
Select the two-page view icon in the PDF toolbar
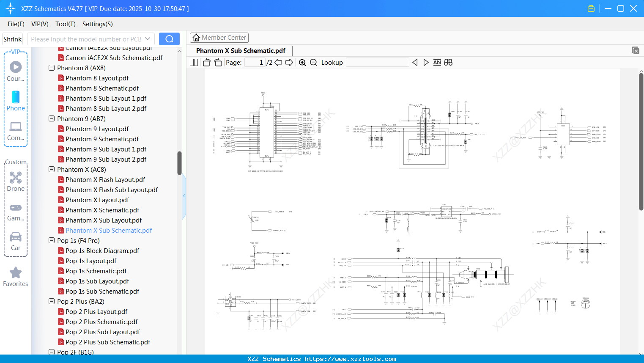click(x=193, y=62)
